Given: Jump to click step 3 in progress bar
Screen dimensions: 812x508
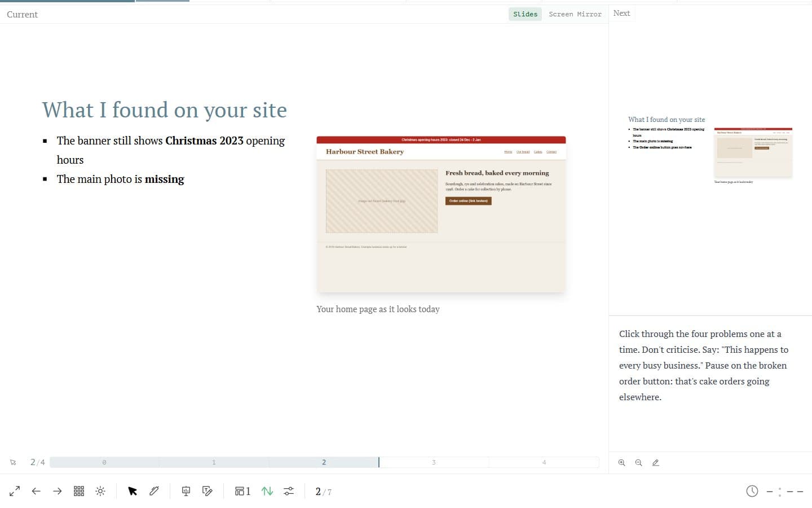Looking at the screenshot, I should pos(434,462).
